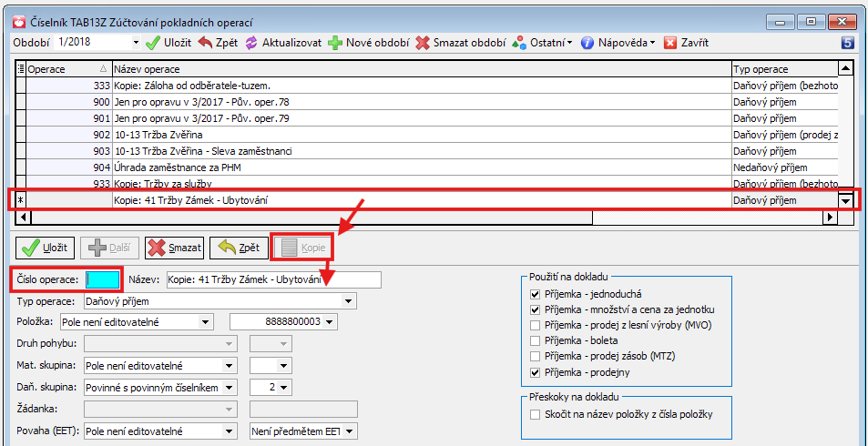Enable Příjemka - boleta checkbox
The width and height of the screenshot is (868, 446).
[535, 341]
